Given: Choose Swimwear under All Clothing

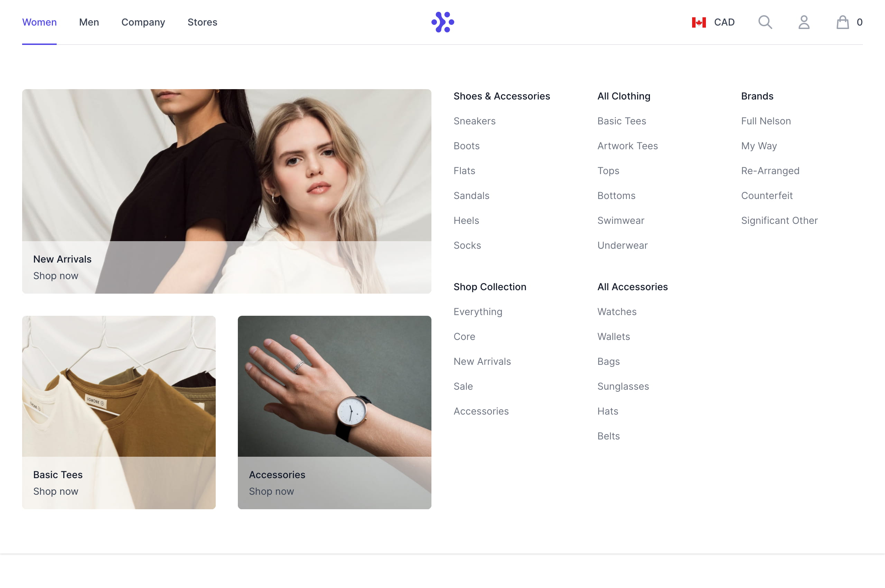Looking at the screenshot, I should point(621,220).
